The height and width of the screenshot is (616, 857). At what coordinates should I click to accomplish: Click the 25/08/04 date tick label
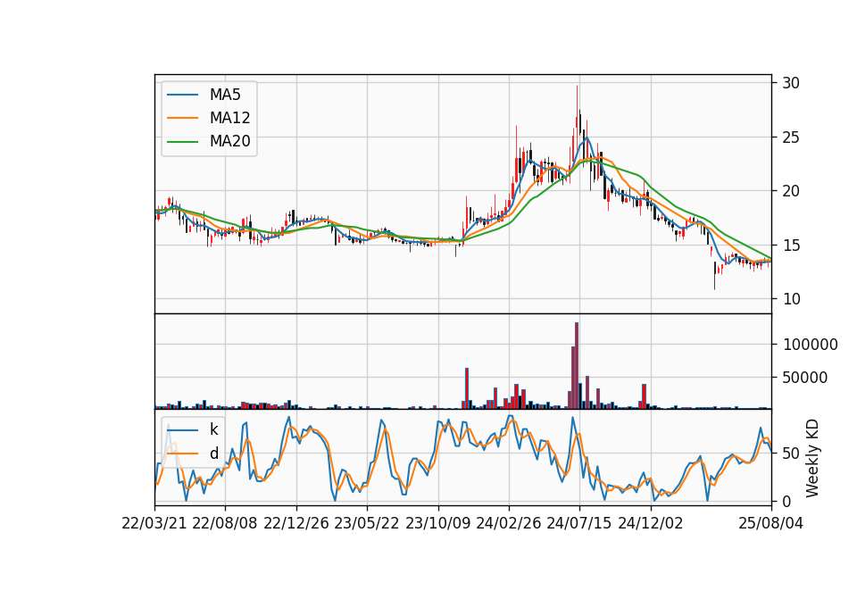coord(771,523)
